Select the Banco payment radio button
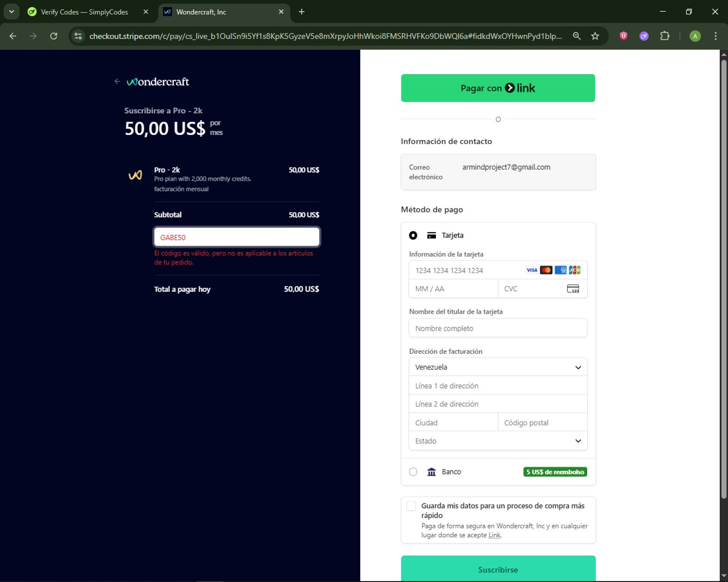728x582 pixels. (413, 472)
